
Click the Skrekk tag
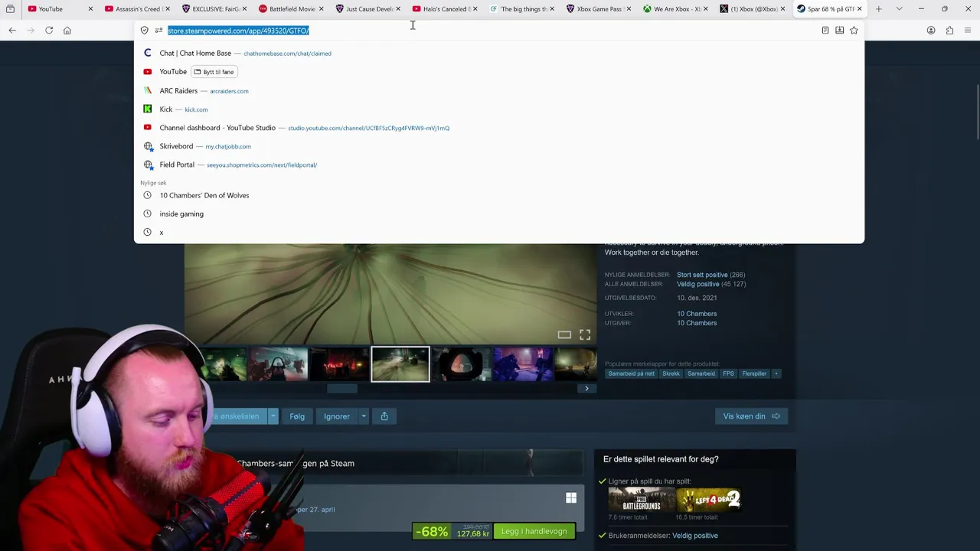point(671,373)
